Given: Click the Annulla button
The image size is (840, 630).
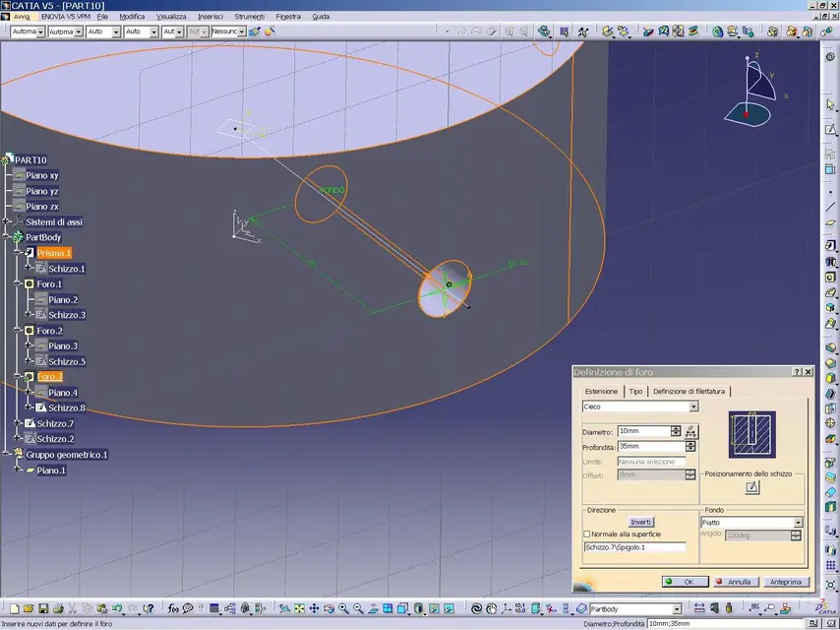Looking at the screenshot, I should pyautogui.click(x=736, y=582).
